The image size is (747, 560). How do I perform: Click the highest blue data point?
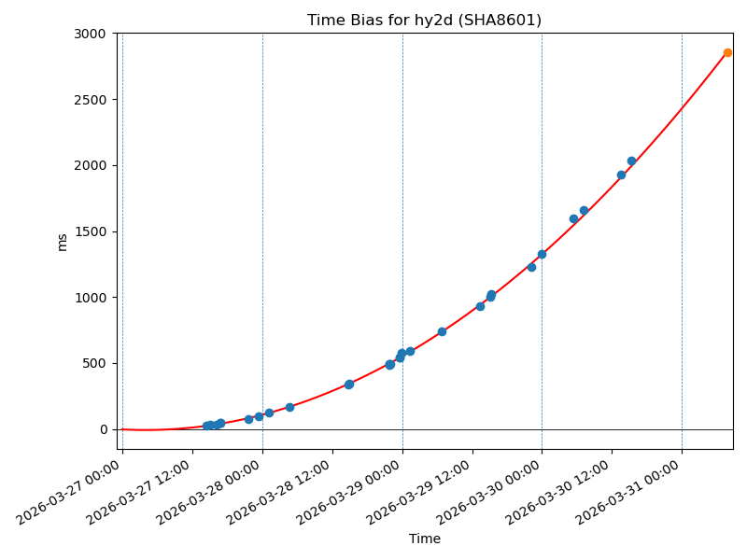(x=631, y=161)
